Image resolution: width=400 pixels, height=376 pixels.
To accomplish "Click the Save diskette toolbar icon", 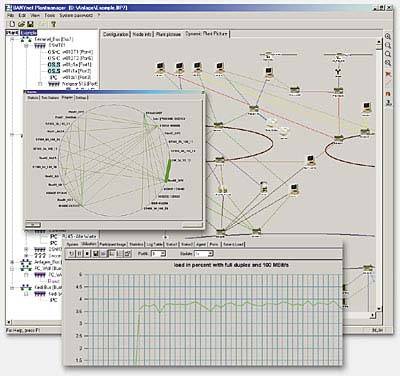I will (30, 24).
